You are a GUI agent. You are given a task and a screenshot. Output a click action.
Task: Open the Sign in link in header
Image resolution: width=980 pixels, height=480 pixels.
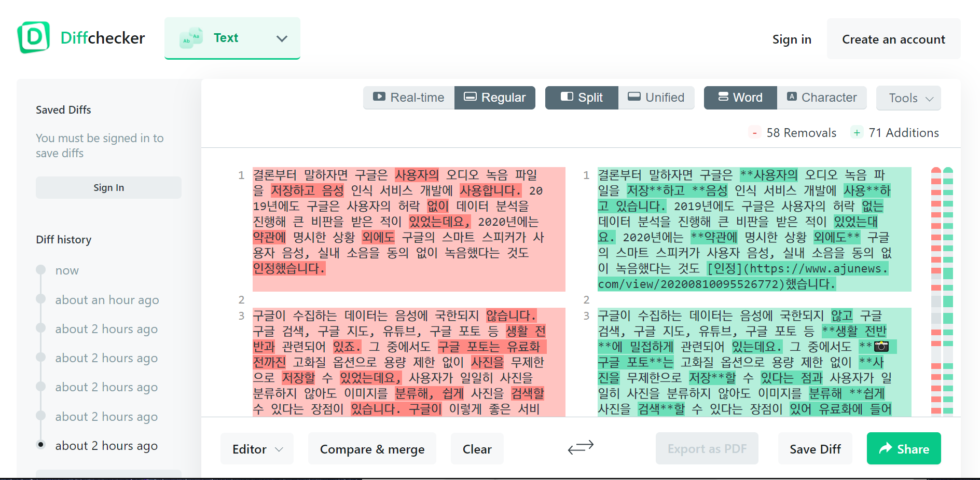[792, 39]
